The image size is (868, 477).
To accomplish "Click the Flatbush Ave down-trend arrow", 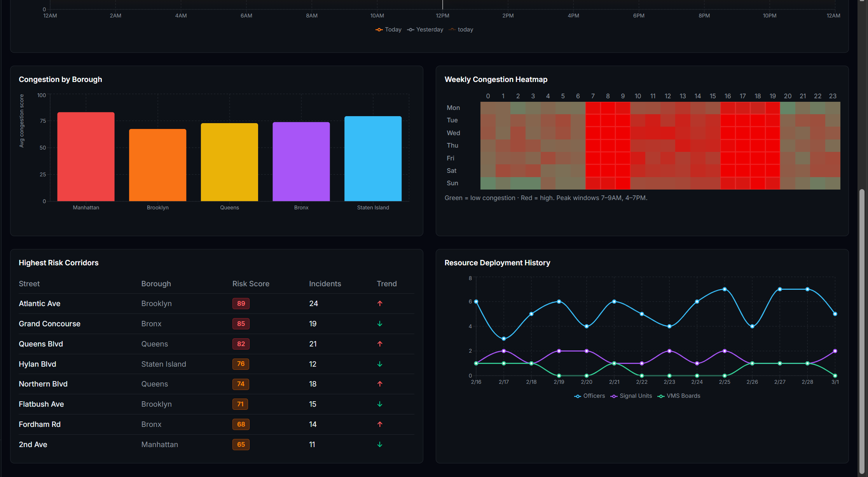I will [380, 404].
